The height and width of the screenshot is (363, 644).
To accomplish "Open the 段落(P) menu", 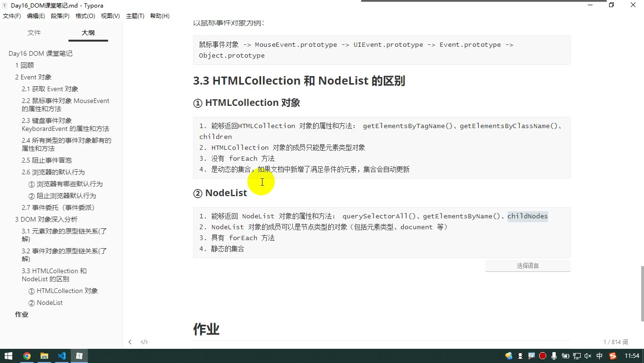I will pyautogui.click(x=60, y=16).
